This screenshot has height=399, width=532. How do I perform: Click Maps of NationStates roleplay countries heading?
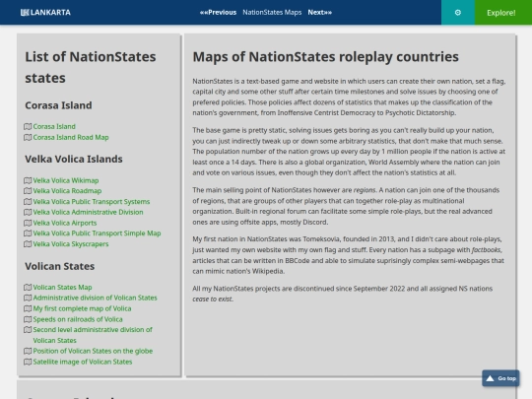click(326, 57)
